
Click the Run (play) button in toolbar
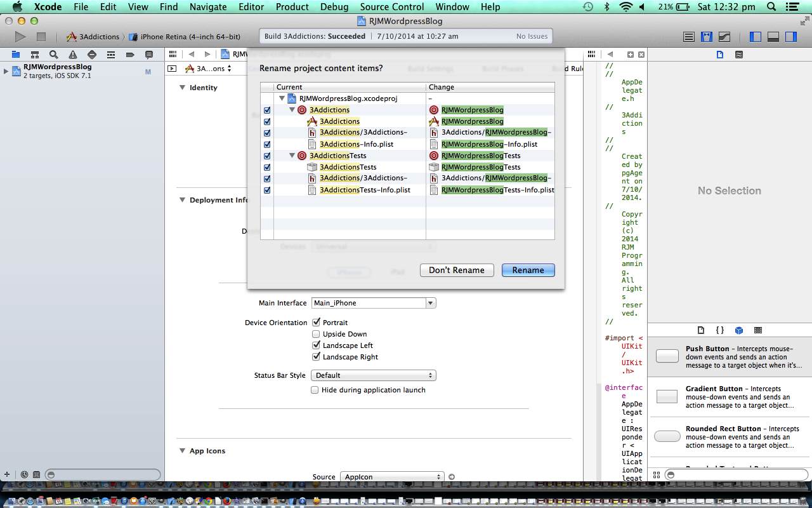pyautogui.click(x=20, y=37)
